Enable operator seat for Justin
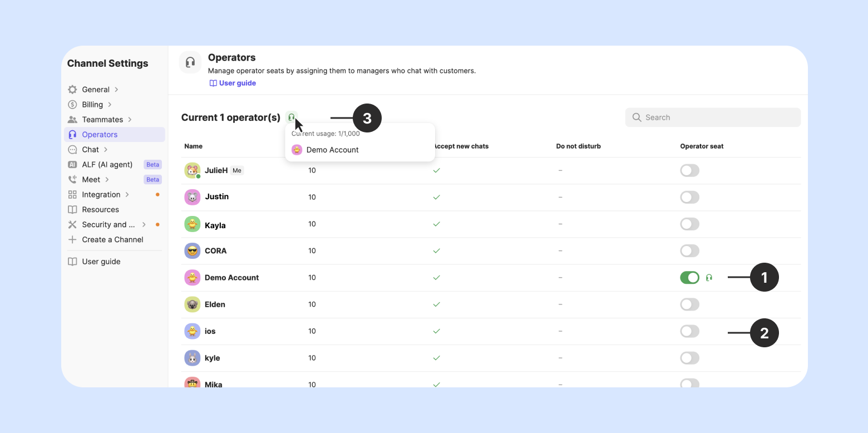868x433 pixels. (689, 198)
